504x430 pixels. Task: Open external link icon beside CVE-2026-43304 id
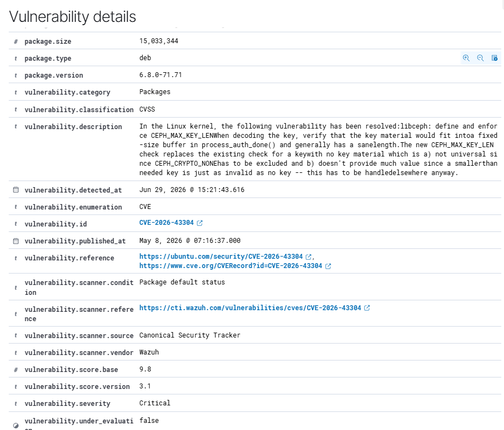200,223
